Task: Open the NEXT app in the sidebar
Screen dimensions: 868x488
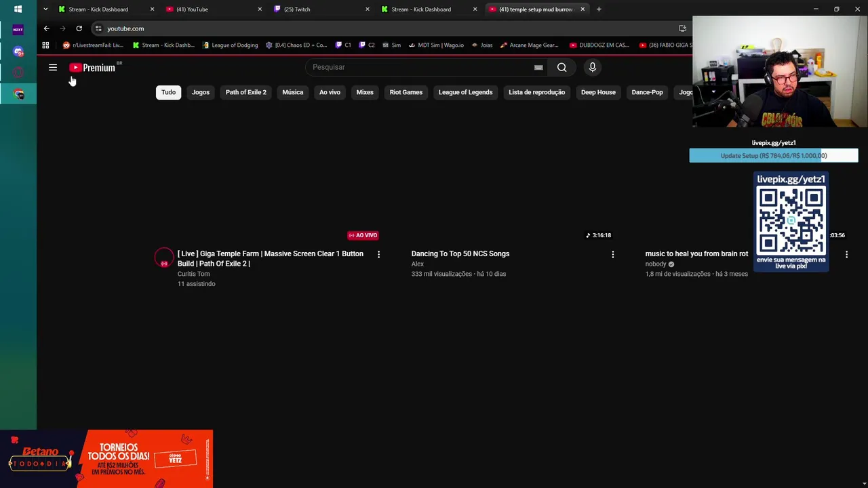Action: tap(18, 30)
